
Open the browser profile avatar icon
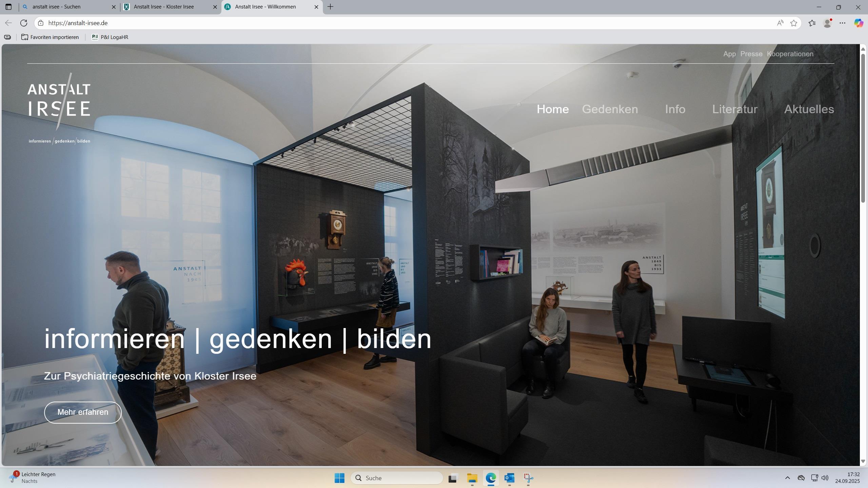(827, 23)
